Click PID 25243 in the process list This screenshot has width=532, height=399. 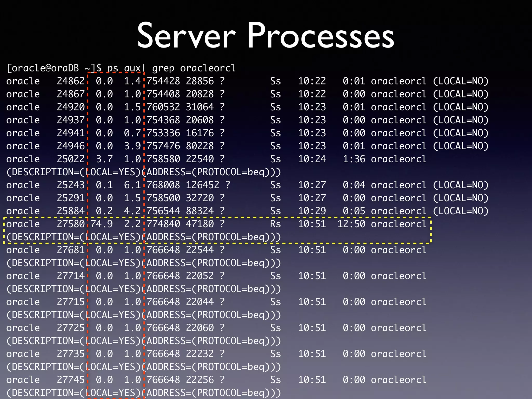coord(71,185)
